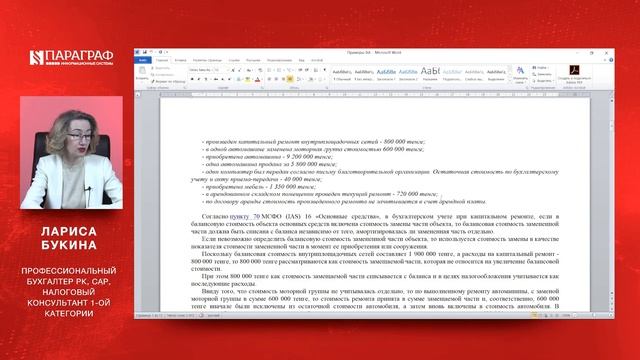Click the Sort icon

(x=316, y=70)
